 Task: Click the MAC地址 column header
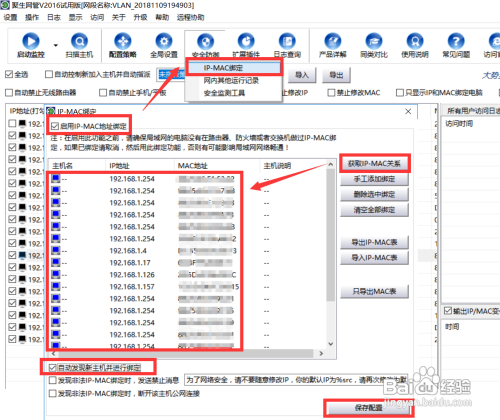[x=217, y=166]
